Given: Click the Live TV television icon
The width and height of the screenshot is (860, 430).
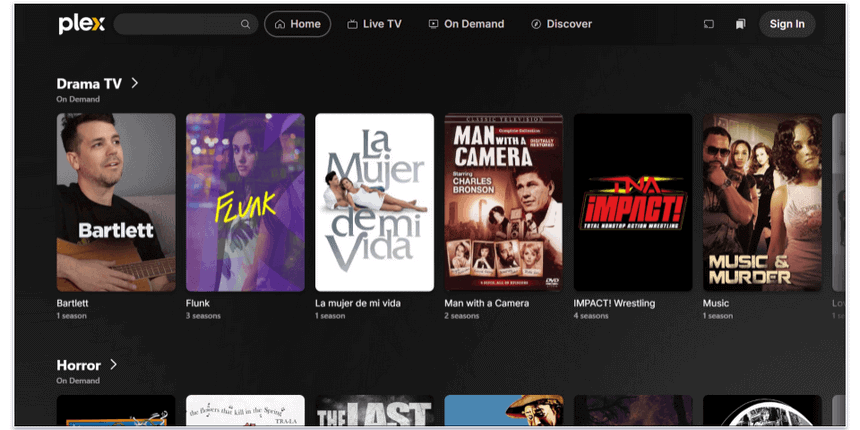Looking at the screenshot, I should [x=352, y=24].
